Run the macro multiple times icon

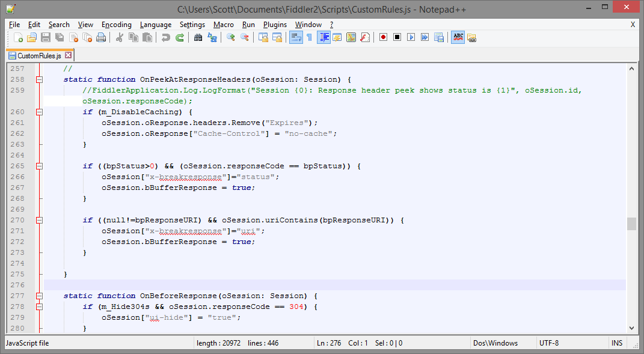pos(425,38)
